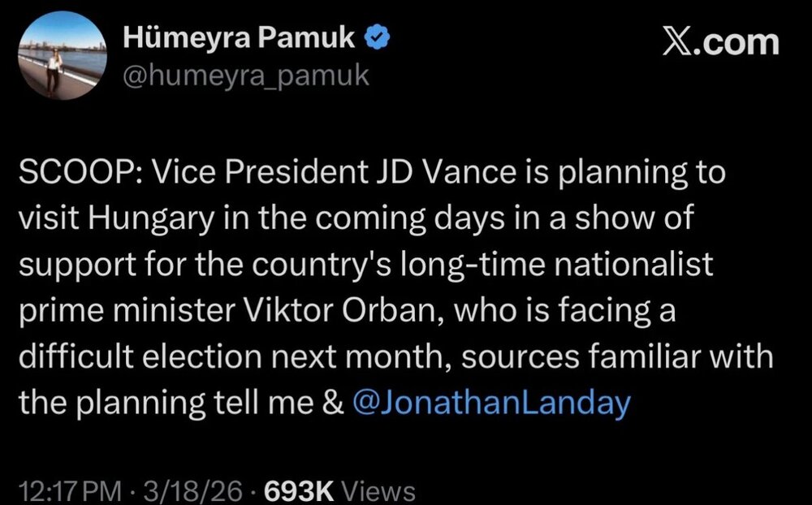812x505 pixels.
Task: Click the ampersand before @JonathanLanday
Action: tap(333, 402)
